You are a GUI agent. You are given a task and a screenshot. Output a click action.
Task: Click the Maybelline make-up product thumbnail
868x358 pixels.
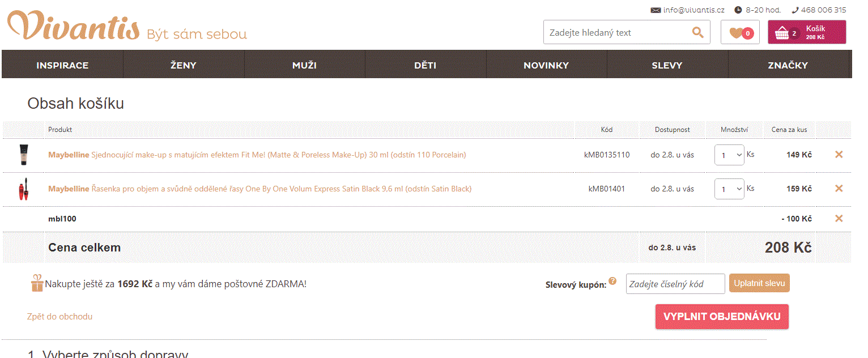click(x=23, y=155)
